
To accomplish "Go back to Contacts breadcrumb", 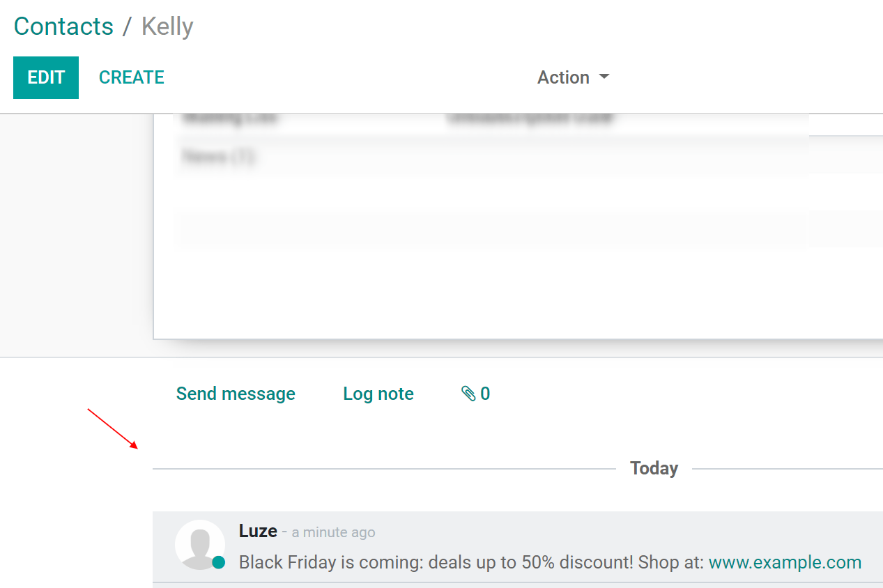I will pyautogui.click(x=63, y=26).
